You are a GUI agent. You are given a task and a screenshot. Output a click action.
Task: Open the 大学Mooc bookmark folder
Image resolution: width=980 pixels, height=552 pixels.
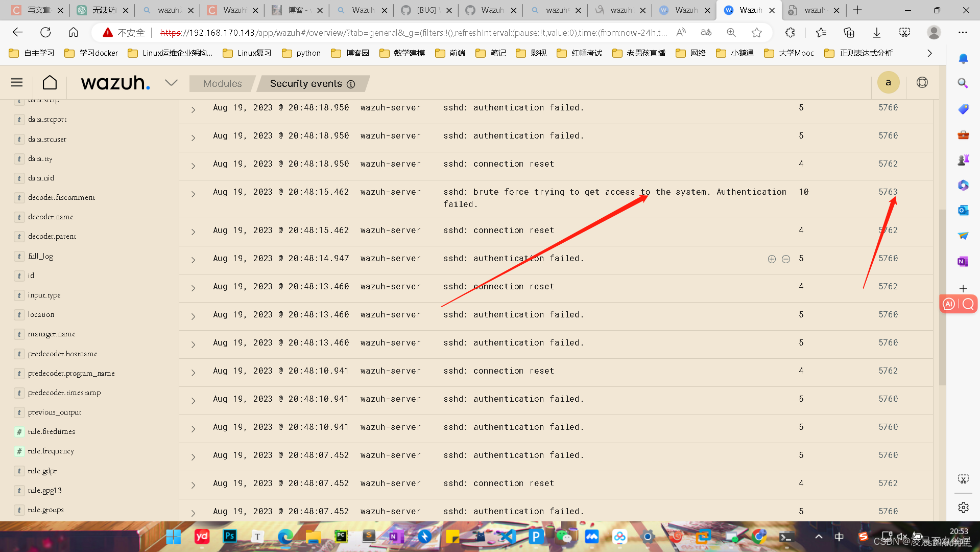(x=789, y=53)
